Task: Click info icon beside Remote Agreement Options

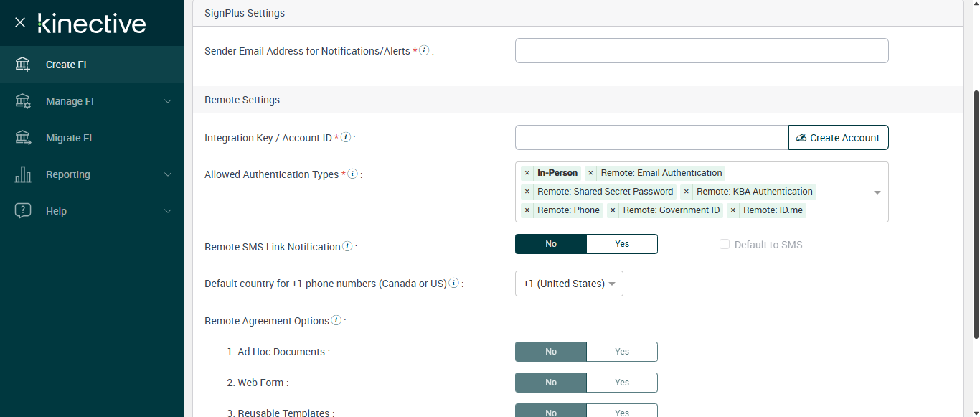Action: point(336,321)
